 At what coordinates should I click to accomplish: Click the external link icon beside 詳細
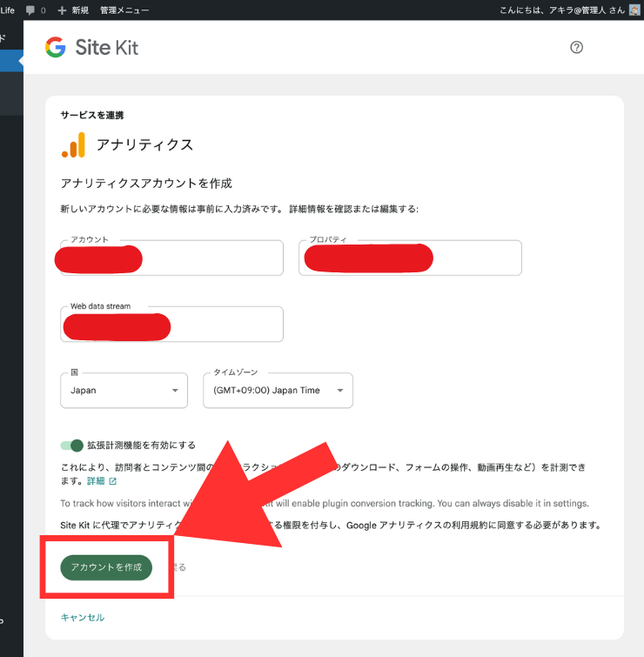pos(113,481)
